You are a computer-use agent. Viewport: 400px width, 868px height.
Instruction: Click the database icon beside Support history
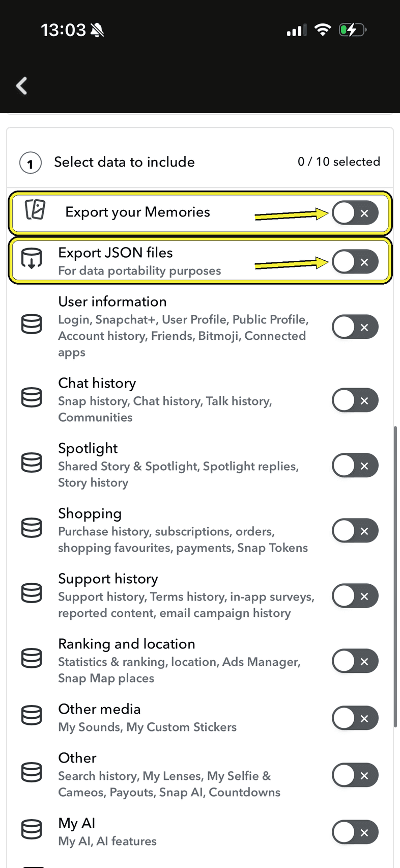(x=32, y=593)
